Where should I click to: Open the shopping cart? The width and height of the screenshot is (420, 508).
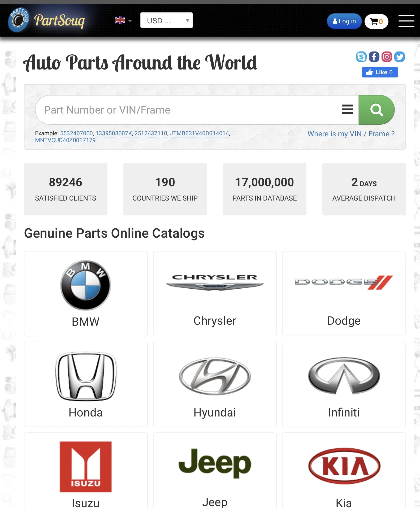(376, 21)
